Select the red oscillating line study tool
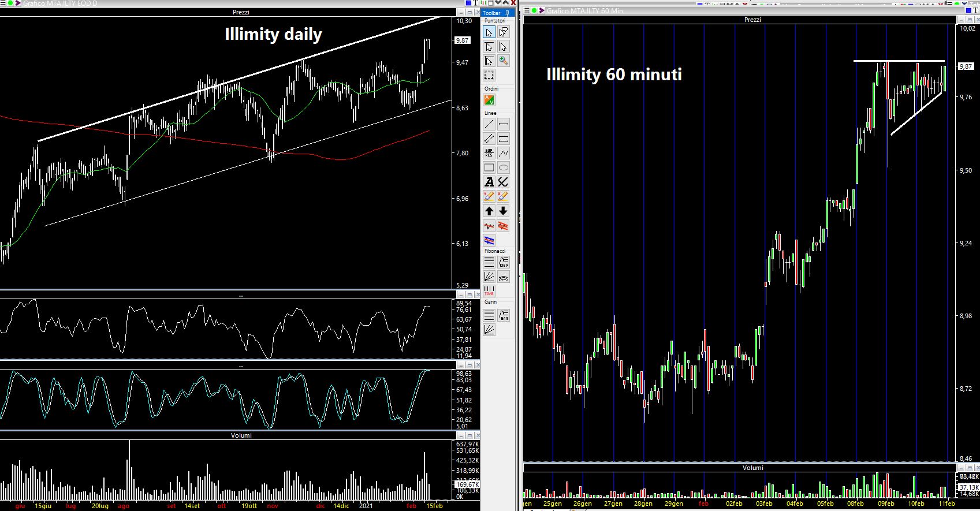The width and height of the screenshot is (980, 511). tap(489, 226)
